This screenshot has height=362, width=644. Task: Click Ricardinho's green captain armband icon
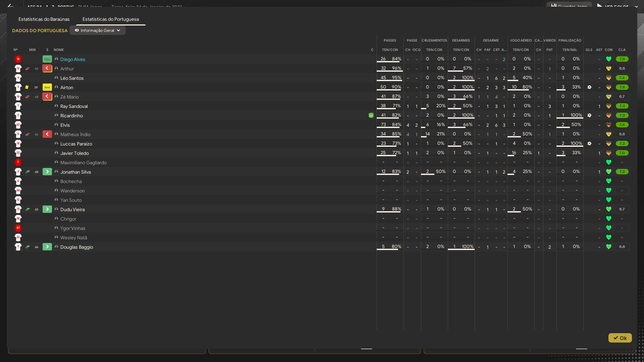pyautogui.click(x=371, y=115)
